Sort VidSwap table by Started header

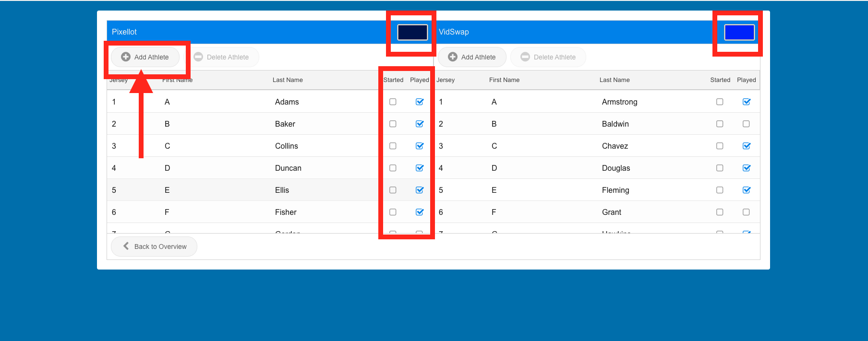pyautogui.click(x=720, y=80)
